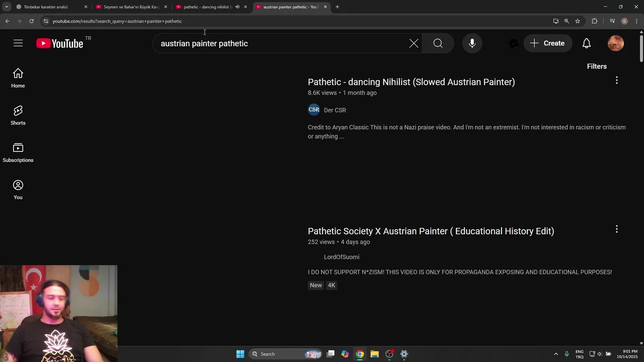Open a new browser tab

tap(337, 7)
